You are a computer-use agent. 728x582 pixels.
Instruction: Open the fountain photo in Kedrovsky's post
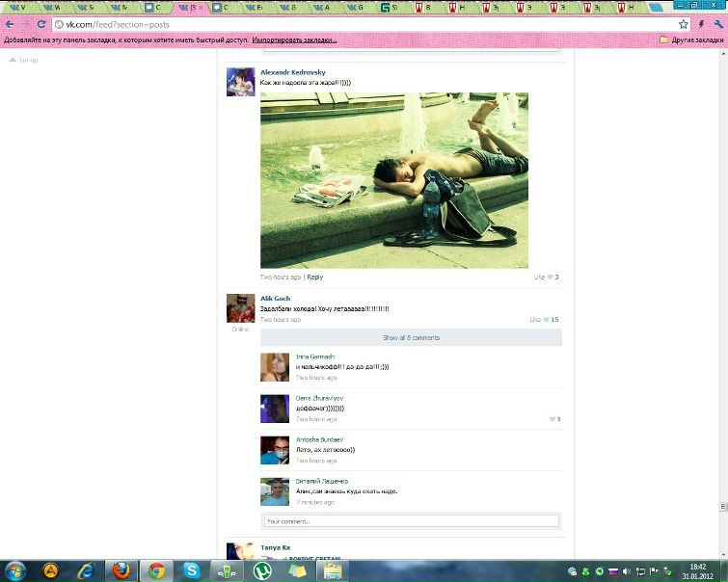click(x=394, y=180)
